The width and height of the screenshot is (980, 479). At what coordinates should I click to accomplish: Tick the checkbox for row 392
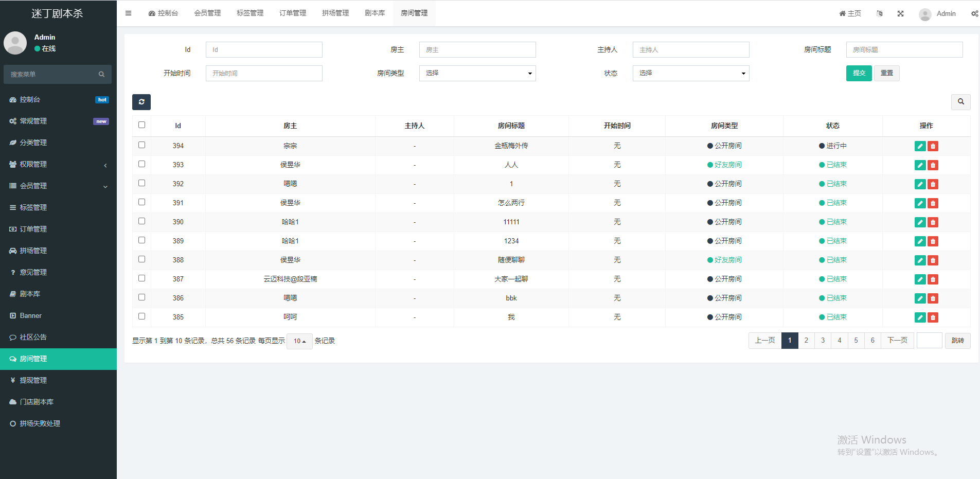point(141,183)
